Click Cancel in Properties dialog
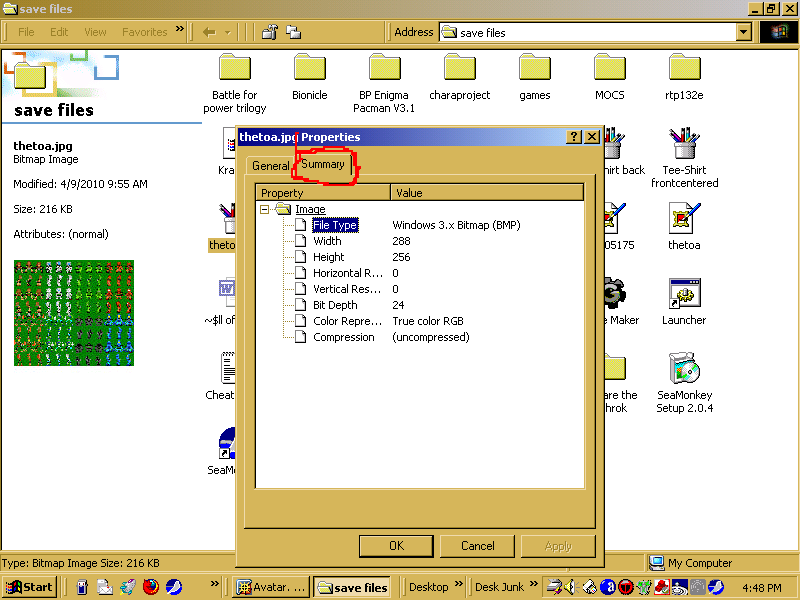The image size is (800, 600). pyautogui.click(x=478, y=546)
